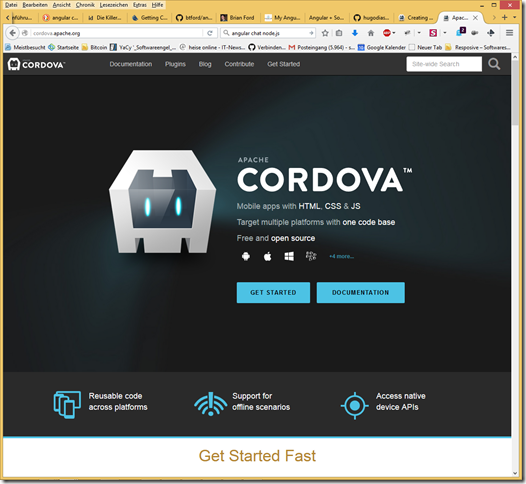Open Documentation in the site navigation

130,64
